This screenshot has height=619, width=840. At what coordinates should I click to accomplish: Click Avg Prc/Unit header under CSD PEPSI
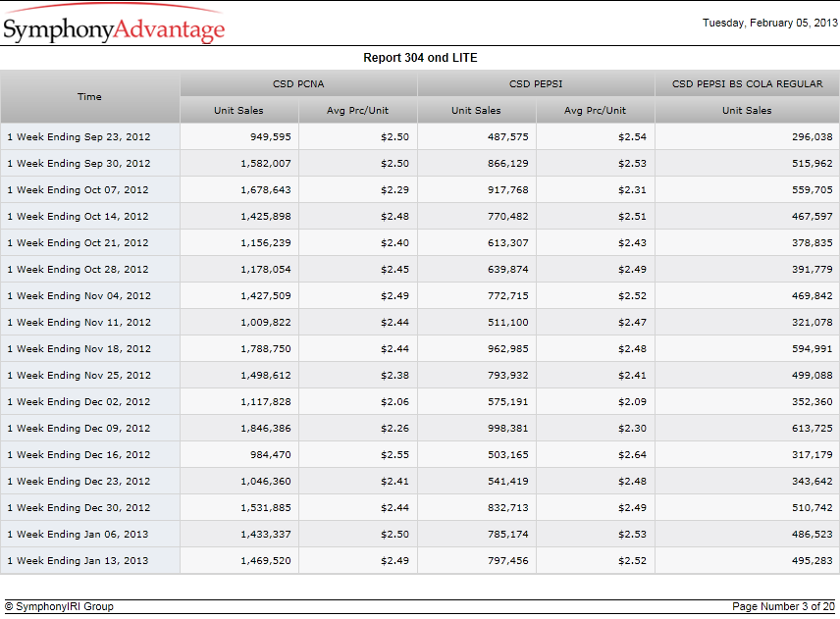pyautogui.click(x=596, y=110)
